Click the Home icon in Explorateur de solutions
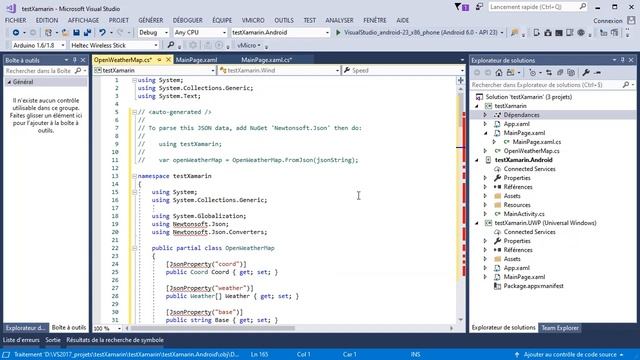This screenshot has height=360, width=640. point(499,73)
